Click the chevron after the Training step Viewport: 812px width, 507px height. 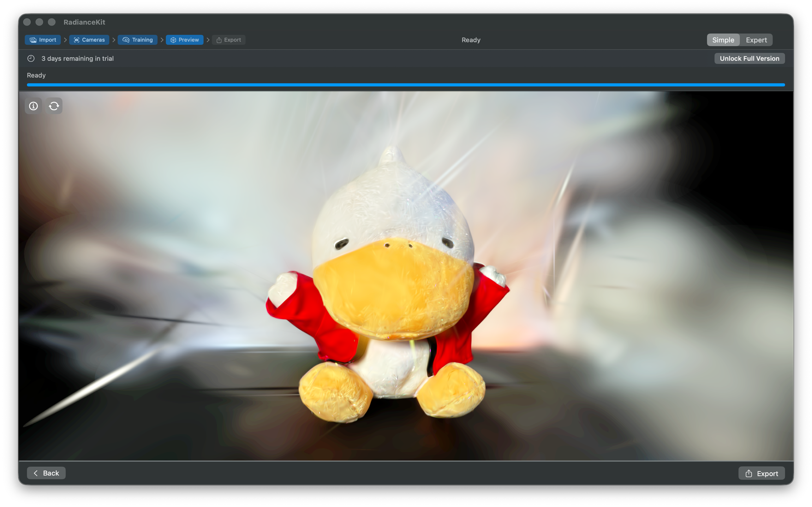162,39
